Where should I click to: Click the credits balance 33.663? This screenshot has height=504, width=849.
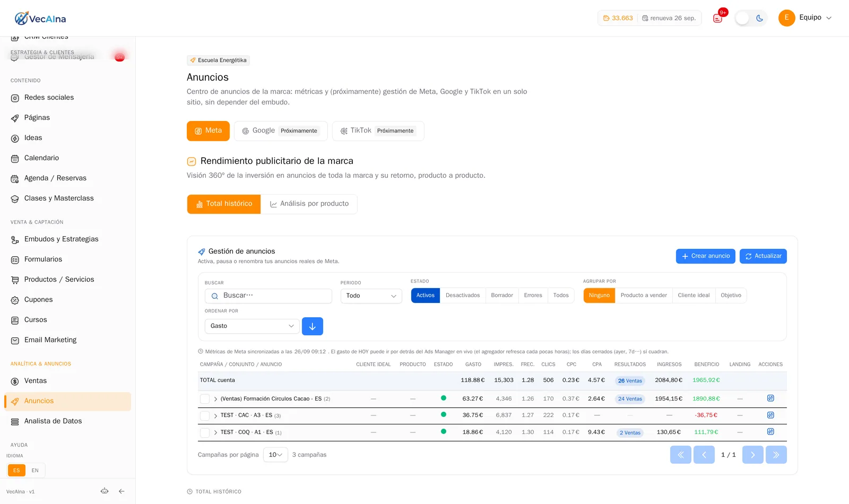point(618,18)
